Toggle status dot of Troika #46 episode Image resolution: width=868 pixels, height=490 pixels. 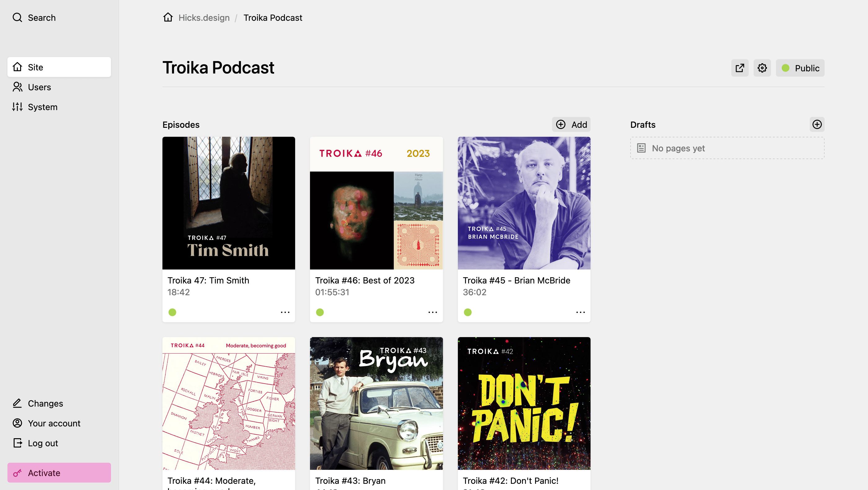[x=320, y=312]
